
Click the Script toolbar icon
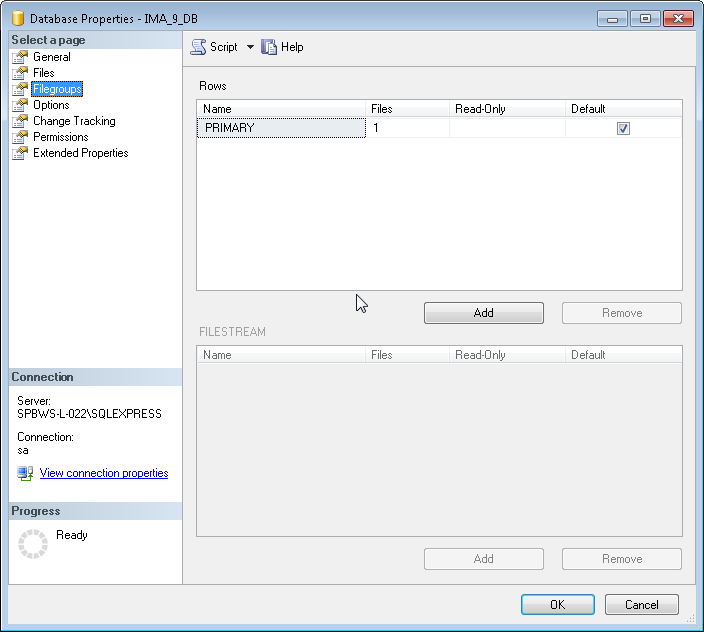198,47
